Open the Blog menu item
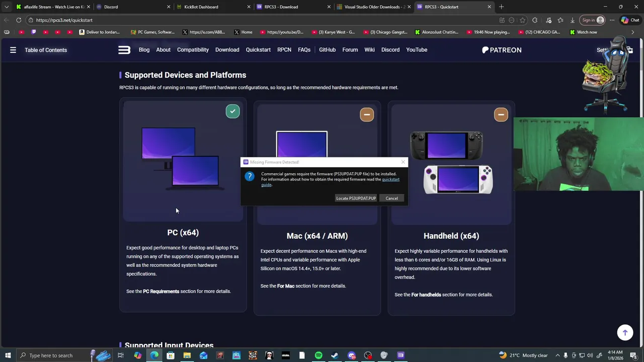 point(144,50)
